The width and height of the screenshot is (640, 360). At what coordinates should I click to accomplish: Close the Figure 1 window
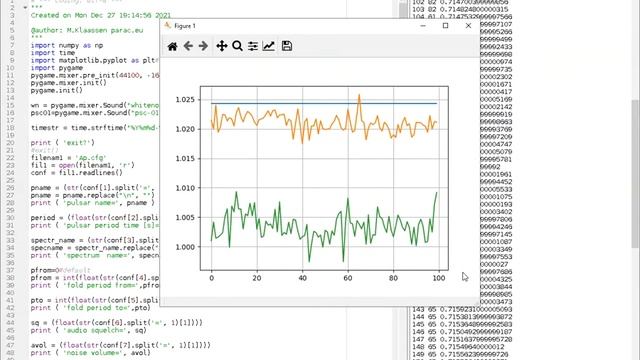[x=468, y=26]
